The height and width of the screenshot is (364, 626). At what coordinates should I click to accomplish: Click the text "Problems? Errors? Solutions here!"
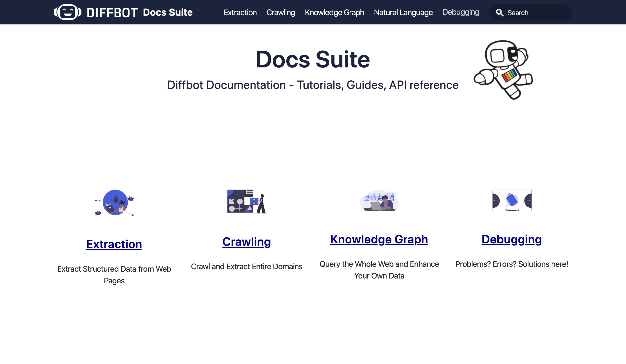(x=512, y=264)
